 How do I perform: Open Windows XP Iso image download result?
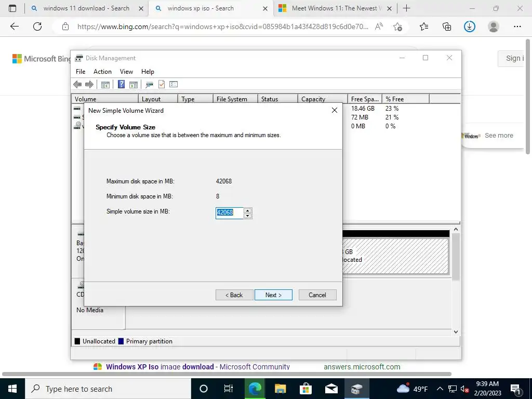[198, 366]
